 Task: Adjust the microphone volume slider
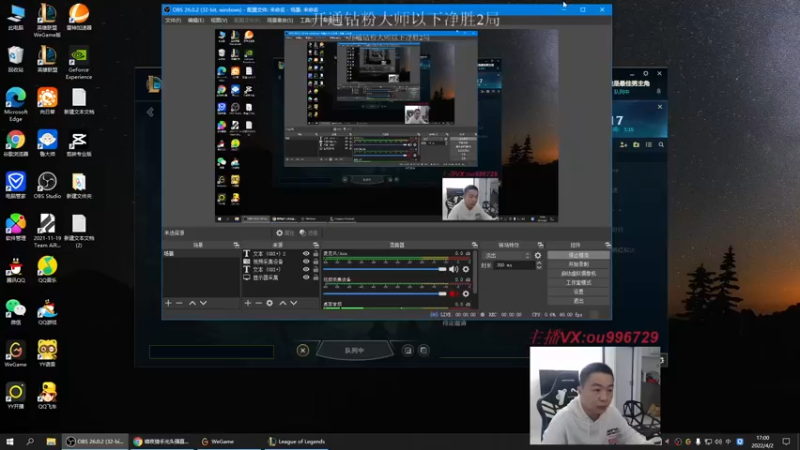click(x=385, y=269)
